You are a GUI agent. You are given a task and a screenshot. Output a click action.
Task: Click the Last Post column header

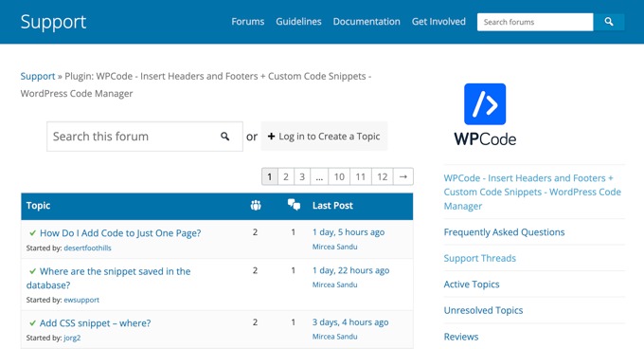click(x=332, y=206)
